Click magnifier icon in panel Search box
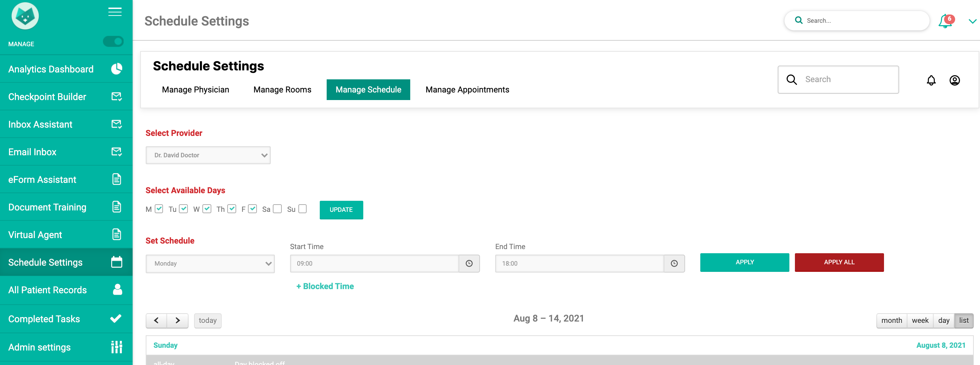Viewport: 980px width, 365px height. [x=792, y=79]
